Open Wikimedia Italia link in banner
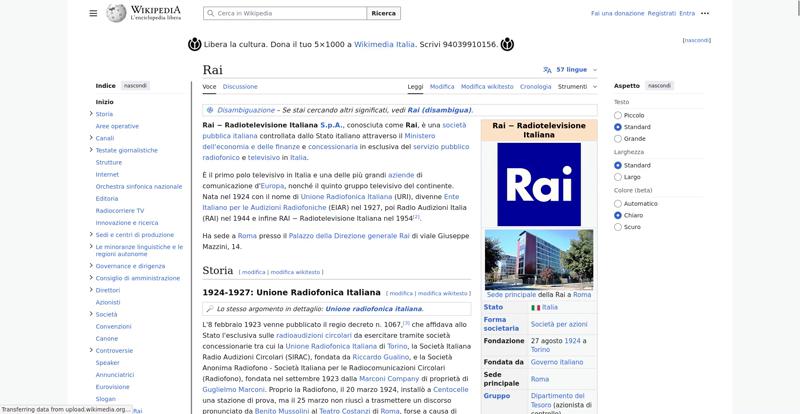Viewport: 800px width, 414px height. 384,44
